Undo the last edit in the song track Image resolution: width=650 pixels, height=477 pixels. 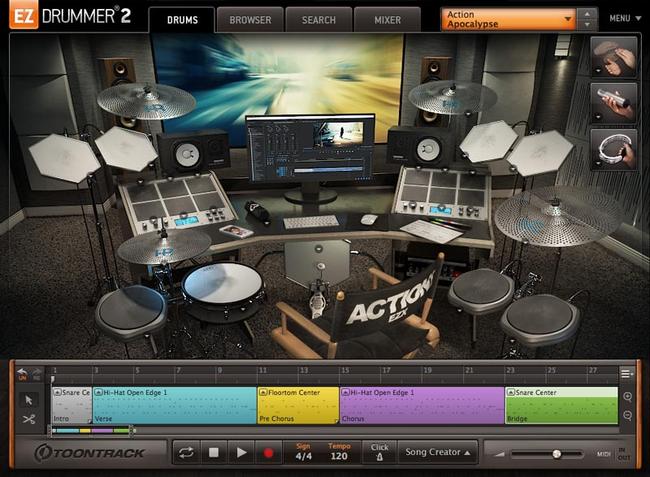tap(22, 374)
